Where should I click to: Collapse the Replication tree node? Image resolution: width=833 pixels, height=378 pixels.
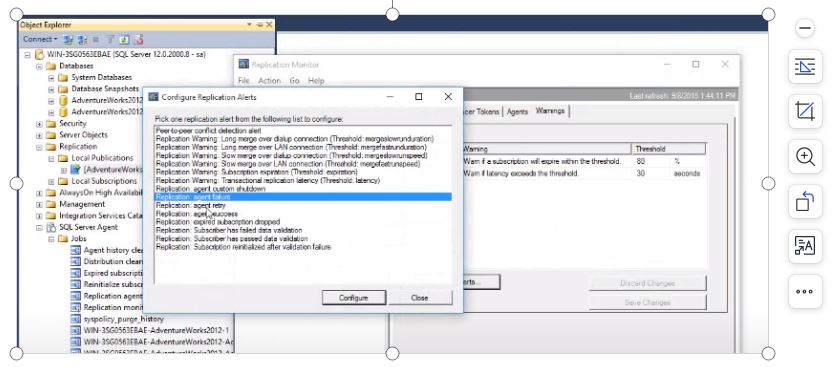pos(39,147)
